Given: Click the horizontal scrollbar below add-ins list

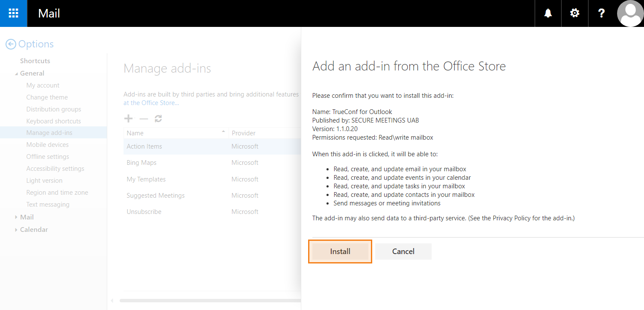Looking at the screenshot, I should pyautogui.click(x=209, y=301).
